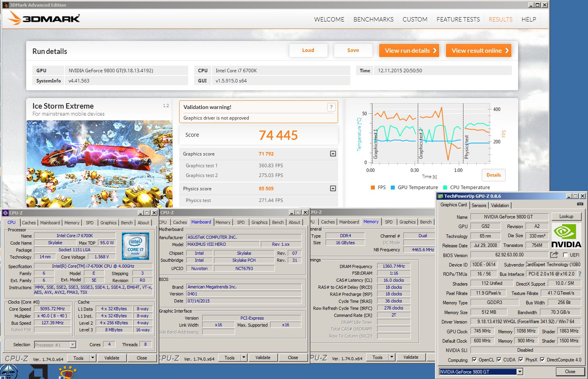Click the Ice Storm Extreme preview image
The width and height of the screenshot is (588, 379).
(x=100, y=164)
